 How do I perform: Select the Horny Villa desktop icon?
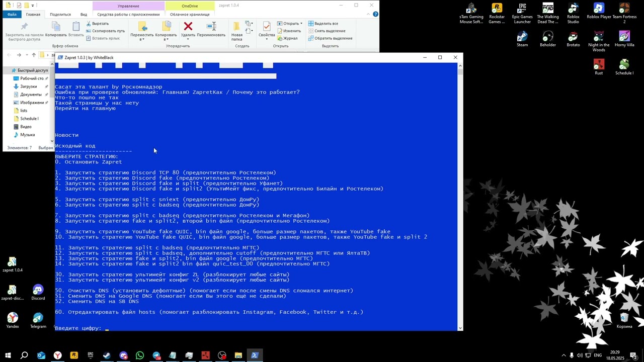pyautogui.click(x=624, y=39)
